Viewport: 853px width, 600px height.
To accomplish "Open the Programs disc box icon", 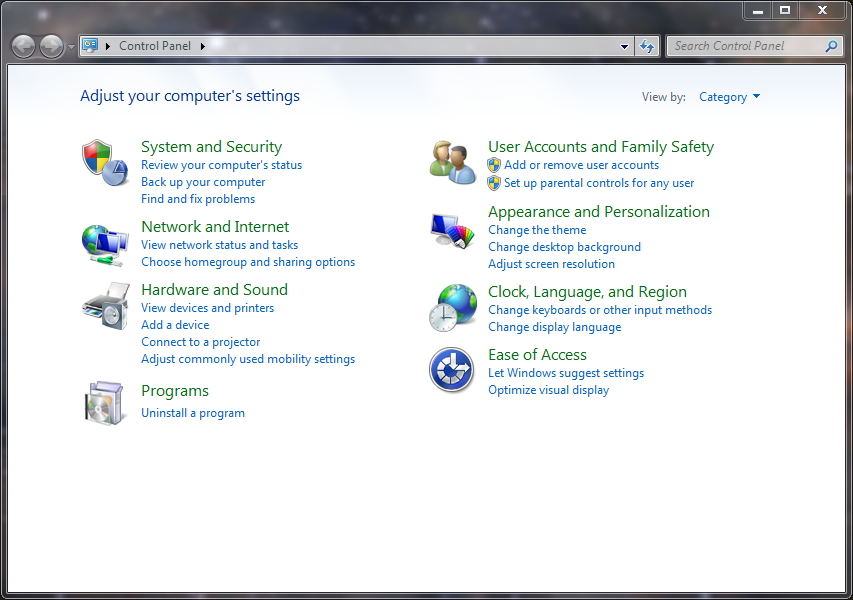I will point(104,403).
